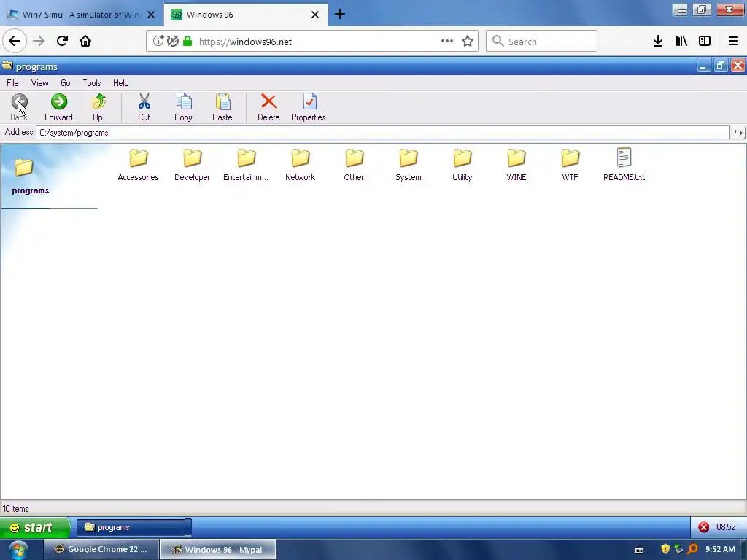Screen dimensions: 747x560
Task: Switch to Google Chrome 22 taskbar item
Action: 101,549
